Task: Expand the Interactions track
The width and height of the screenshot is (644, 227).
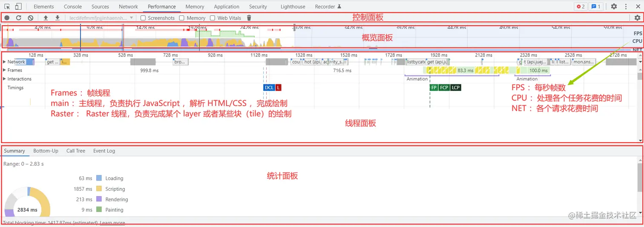Action: pos(5,79)
